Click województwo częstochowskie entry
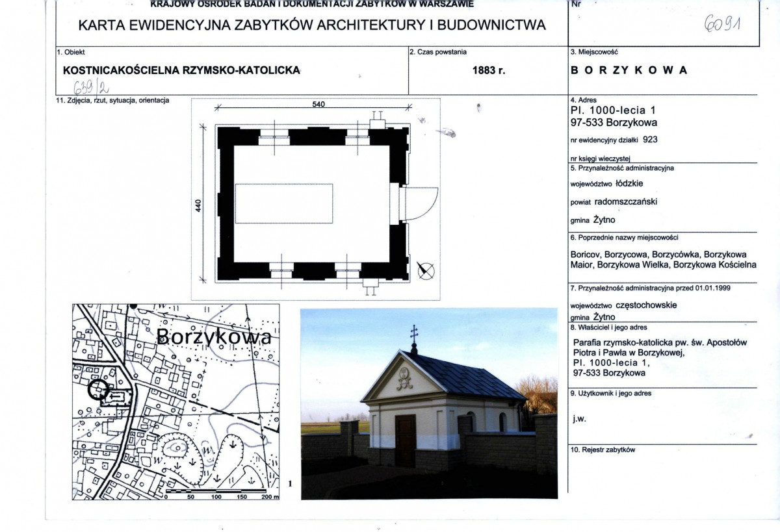The image size is (780, 532). (x=623, y=305)
